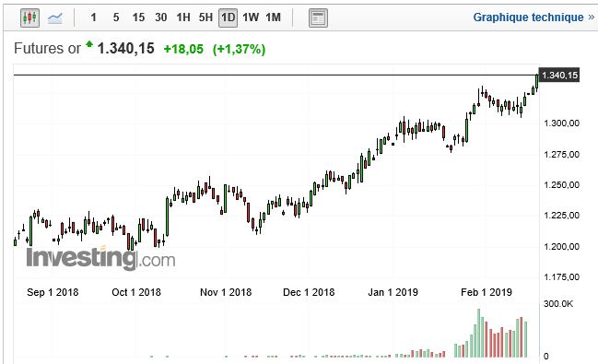This screenshot has width=598, height=364.
Task: Click the 1.200,00 price axis label
Action: [561, 246]
